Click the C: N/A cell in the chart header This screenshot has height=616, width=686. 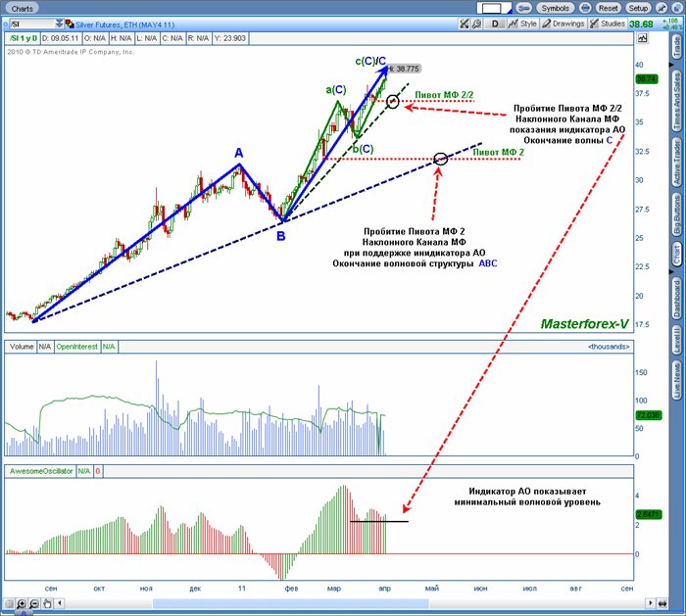click(x=171, y=38)
